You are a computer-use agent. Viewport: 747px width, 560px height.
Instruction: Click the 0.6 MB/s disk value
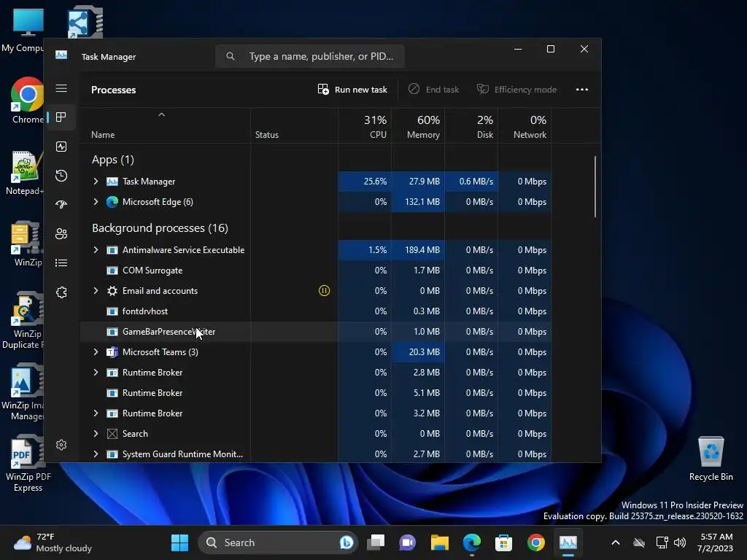472,182
